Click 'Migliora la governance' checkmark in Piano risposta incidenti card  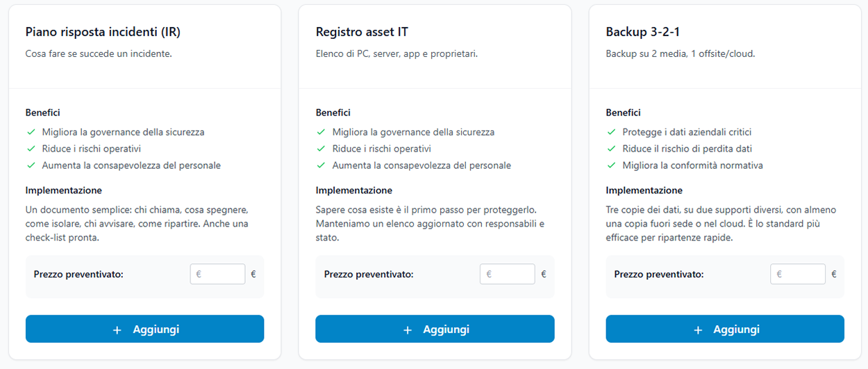pyautogui.click(x=31, y=132)
